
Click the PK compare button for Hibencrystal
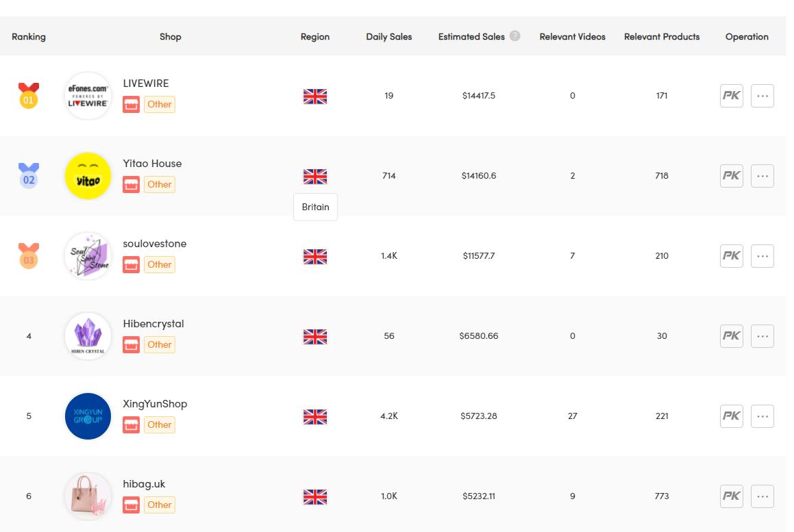tap(731, 336)
